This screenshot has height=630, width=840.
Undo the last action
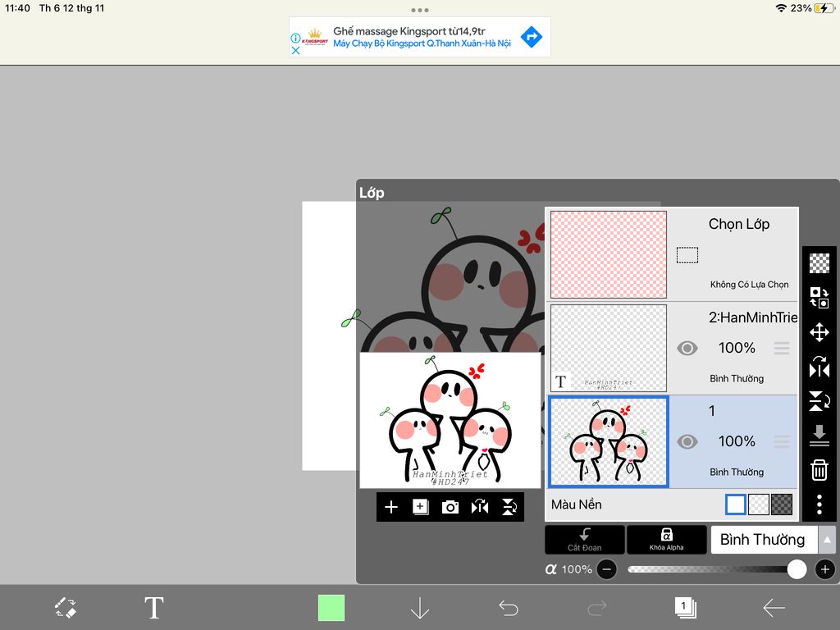click(509, 608)
